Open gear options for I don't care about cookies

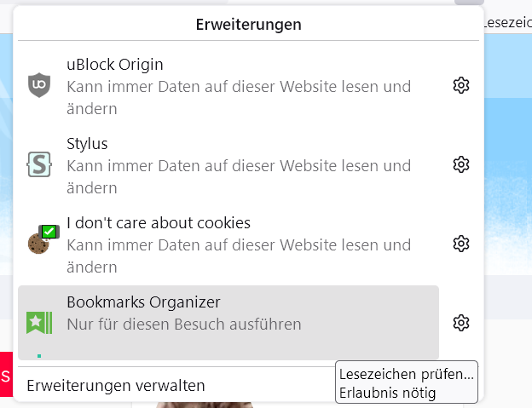coord(461,244)
